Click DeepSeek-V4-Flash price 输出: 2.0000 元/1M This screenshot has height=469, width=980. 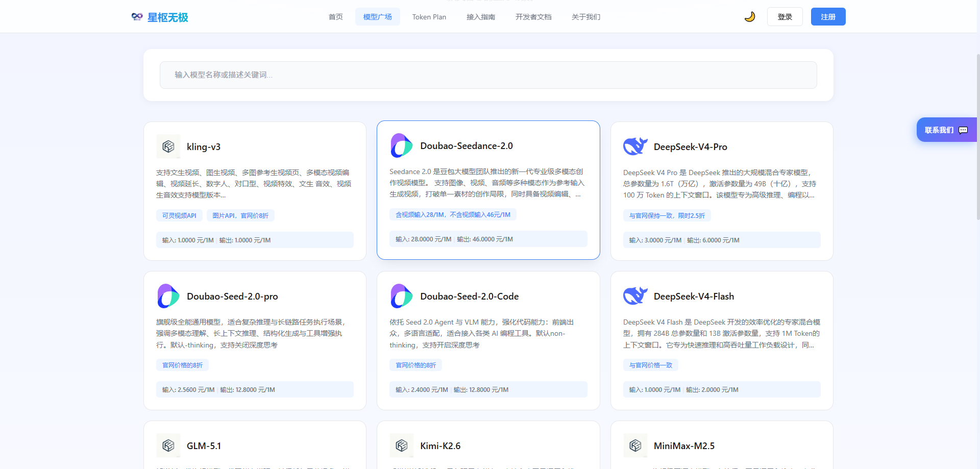pyautogui.click(x=712, y=389)
